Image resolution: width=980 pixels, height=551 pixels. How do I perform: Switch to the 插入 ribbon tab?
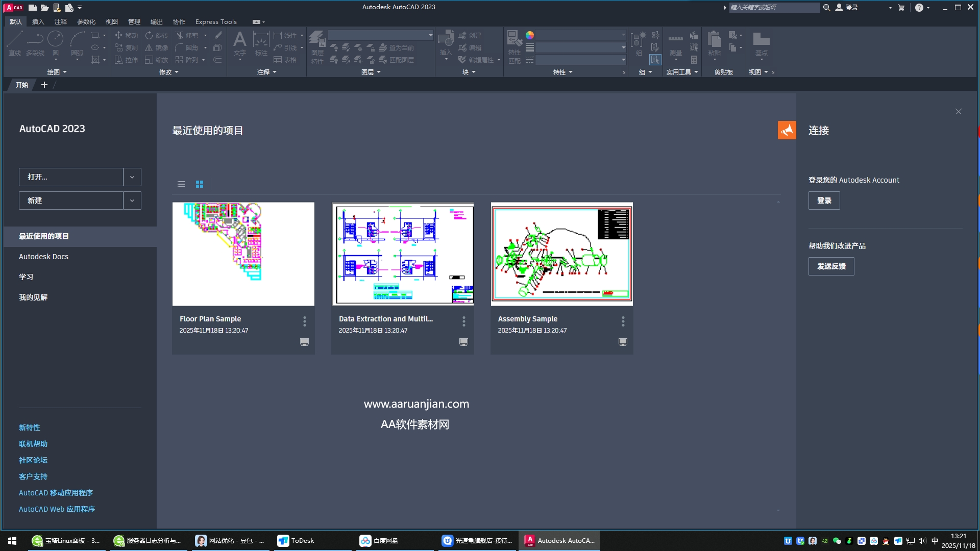click(x=38, y=21)
